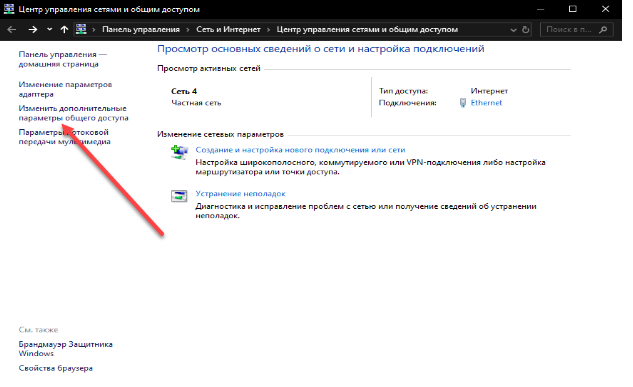Click the chevron after 'Панель управления' breadcrumb
Viewport: 633px width, 387px height.
(188, 29)
